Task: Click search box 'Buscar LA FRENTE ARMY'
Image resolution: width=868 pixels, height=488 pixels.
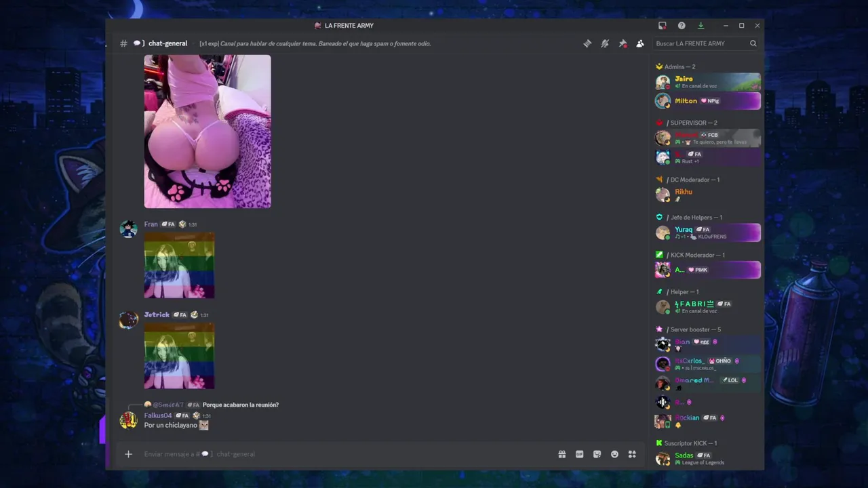Action: click(706, 43)
